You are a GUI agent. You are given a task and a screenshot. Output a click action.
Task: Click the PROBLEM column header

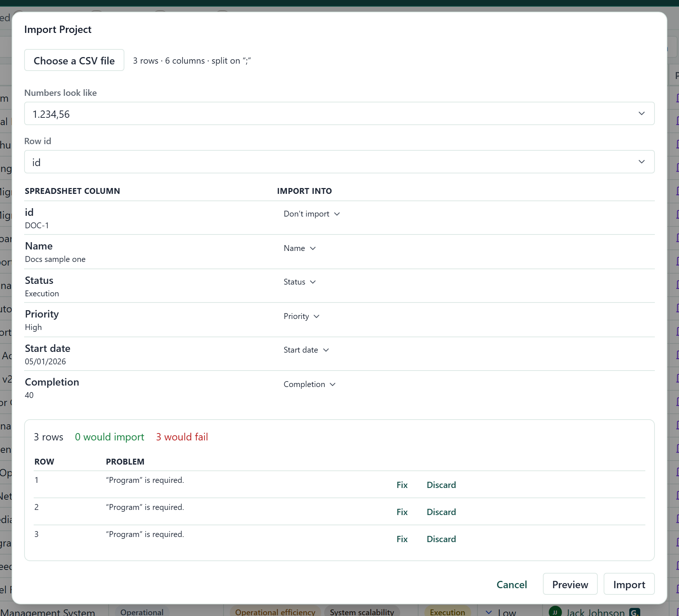pos(125,462)
